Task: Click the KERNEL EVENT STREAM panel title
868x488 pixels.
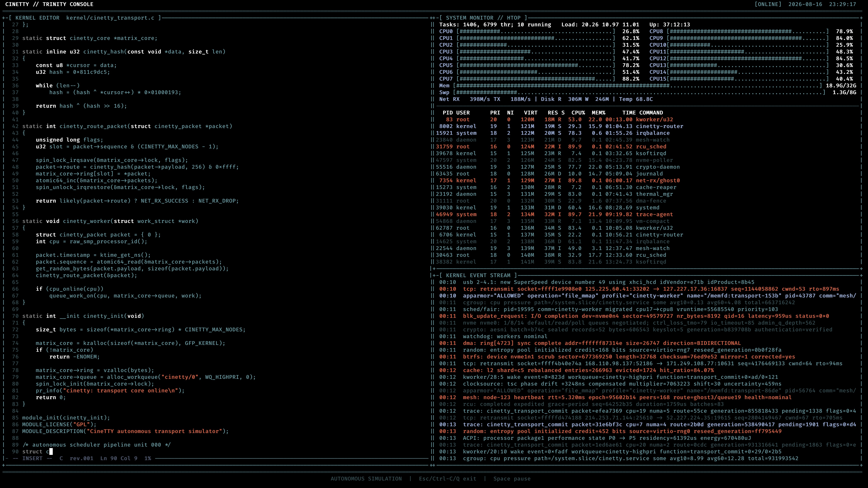Action: point(478,275)
